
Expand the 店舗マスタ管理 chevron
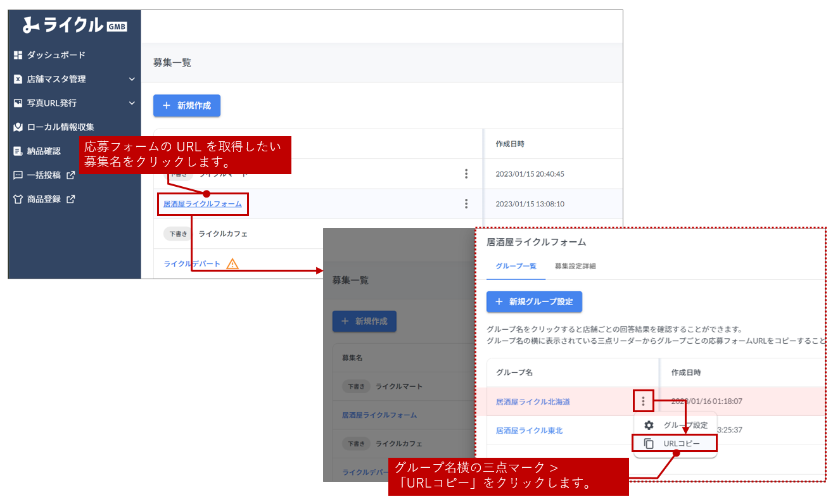pyautogui.click(x=132, y=79)
